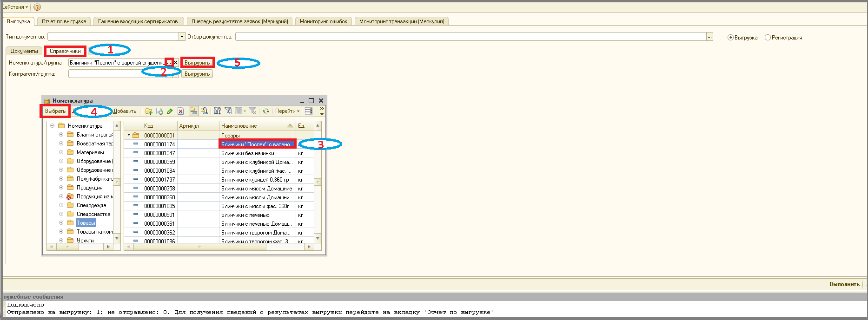Click the green pencil edit icon
The width and height of the screenshot is (868, 320).
coord(170,111)
